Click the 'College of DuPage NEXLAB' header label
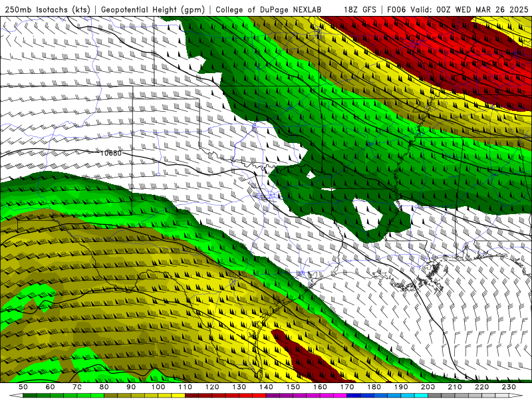Image resolution: width=532 pixels, height=399 pixels. (269, 9)
